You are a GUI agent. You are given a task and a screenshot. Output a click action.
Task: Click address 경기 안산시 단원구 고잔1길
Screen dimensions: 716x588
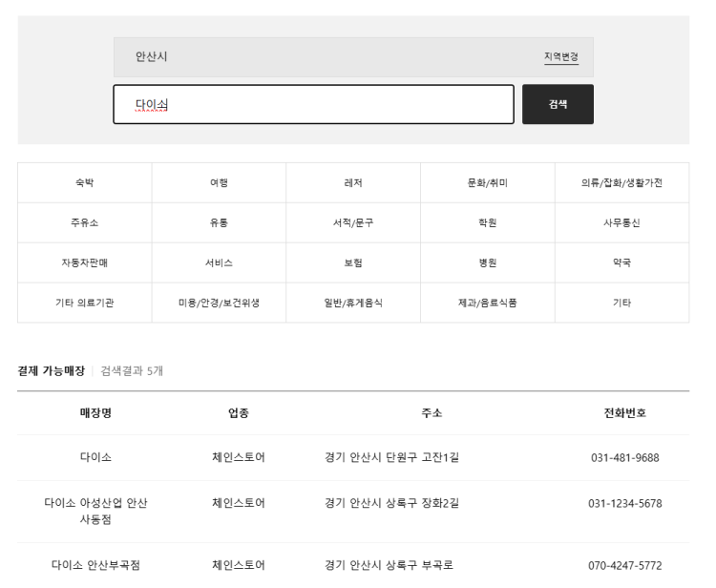(x=391, y=457)
